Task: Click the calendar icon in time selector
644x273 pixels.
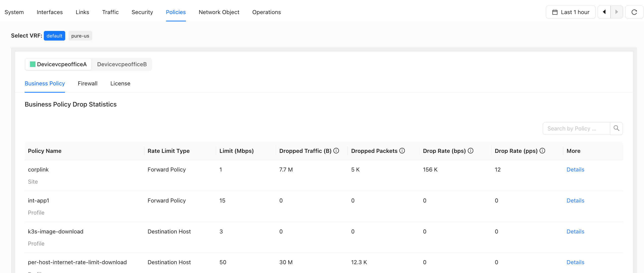Action: click(555, 12)
